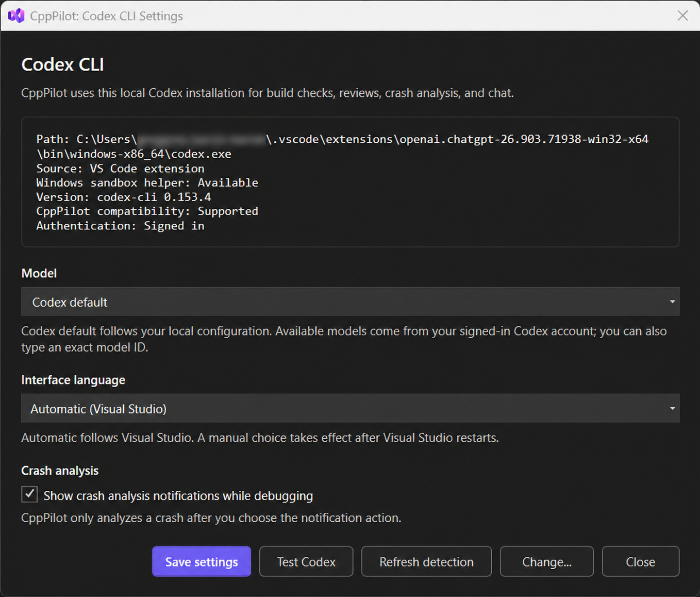
Task: Click the Save settings button
Action: point(202,561)
